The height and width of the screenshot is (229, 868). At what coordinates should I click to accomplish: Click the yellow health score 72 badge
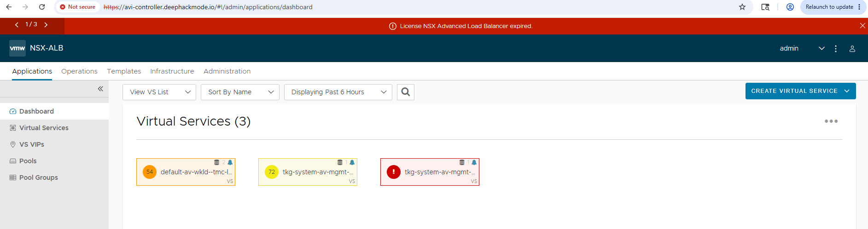coord(272,172)
